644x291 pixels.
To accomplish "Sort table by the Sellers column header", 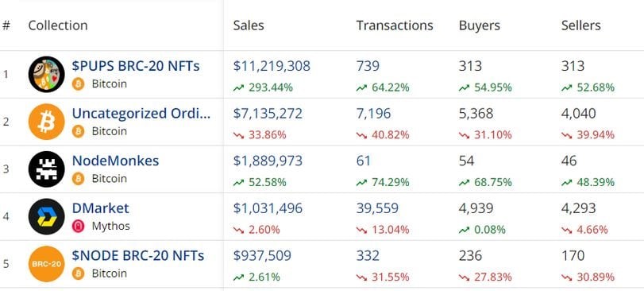I will tap(580, 25).
